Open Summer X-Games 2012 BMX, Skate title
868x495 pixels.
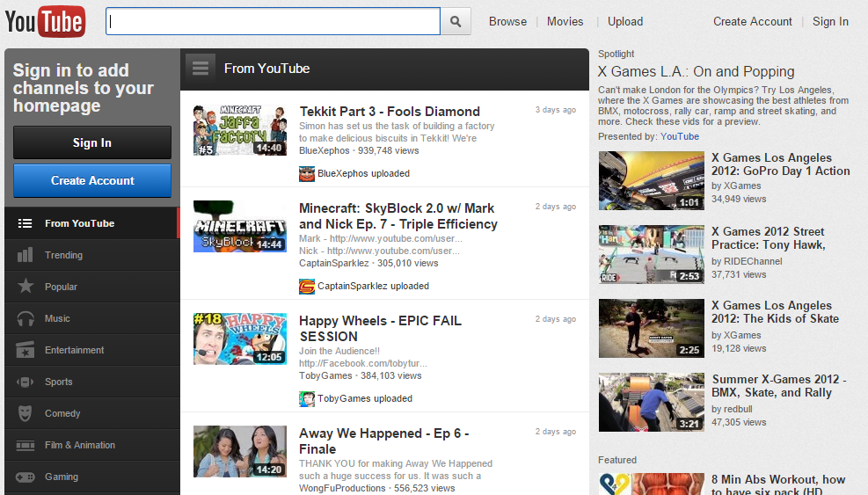779,386
